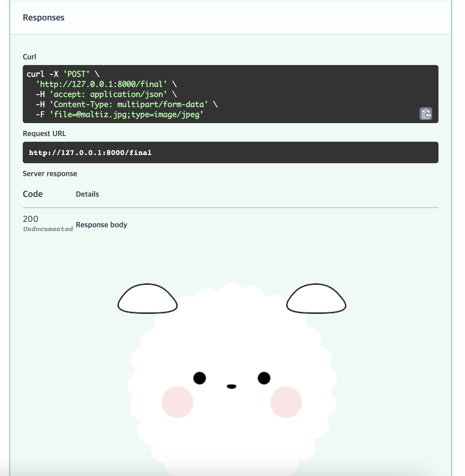Click the dark Request URL panel
Viewport: 465px width, 476px height.
(x=231, y=152)
